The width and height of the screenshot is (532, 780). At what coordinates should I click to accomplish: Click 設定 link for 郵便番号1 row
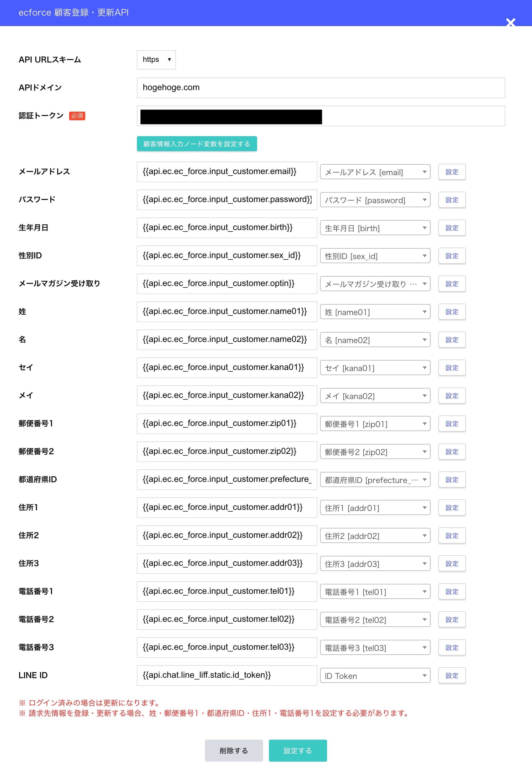pyautogui.click(x=452, y=423)
